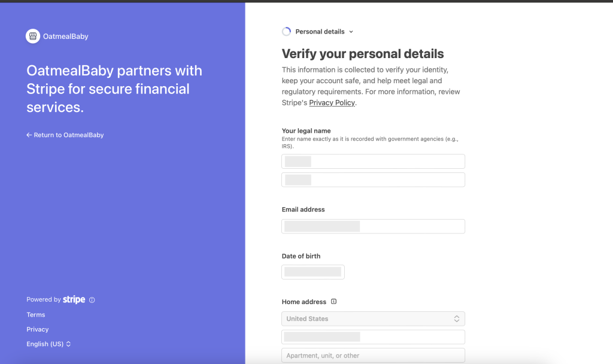Click the Email address label

point(303,210)
